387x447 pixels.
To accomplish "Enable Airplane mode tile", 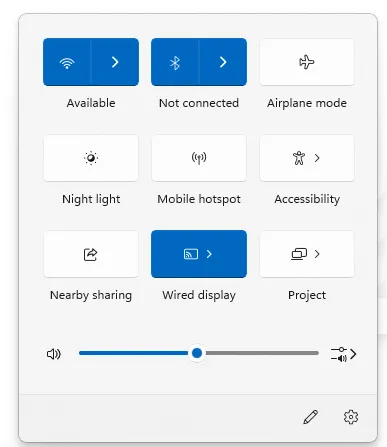I will tap(307, 62).
